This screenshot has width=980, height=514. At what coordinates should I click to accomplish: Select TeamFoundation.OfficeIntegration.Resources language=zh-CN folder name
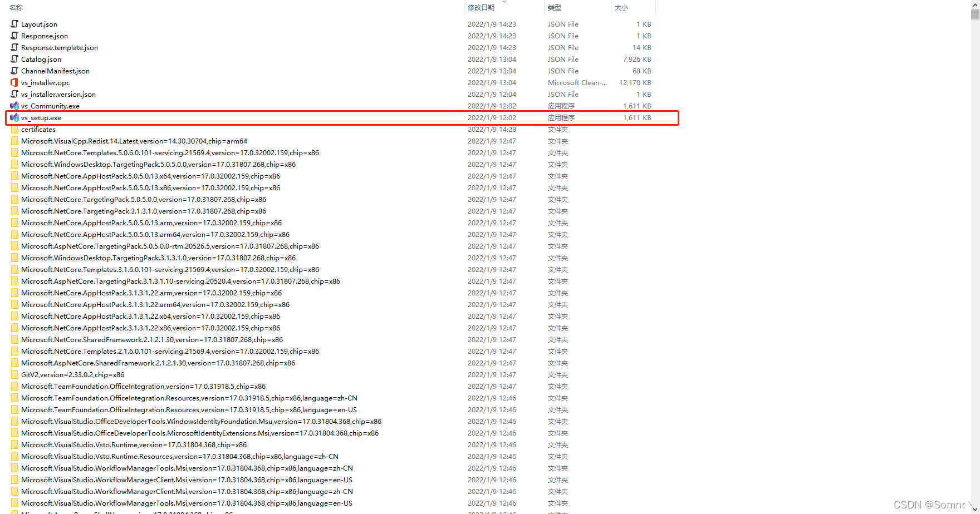[x=189, y=398]
